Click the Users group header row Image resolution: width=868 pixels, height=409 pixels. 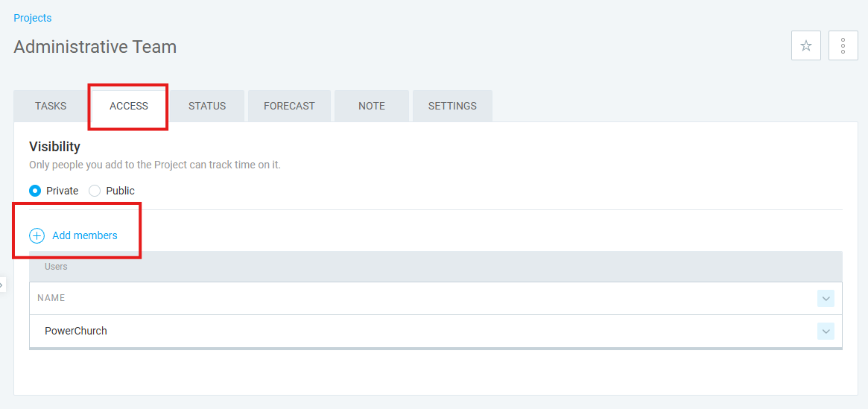(x=436, y=267)
